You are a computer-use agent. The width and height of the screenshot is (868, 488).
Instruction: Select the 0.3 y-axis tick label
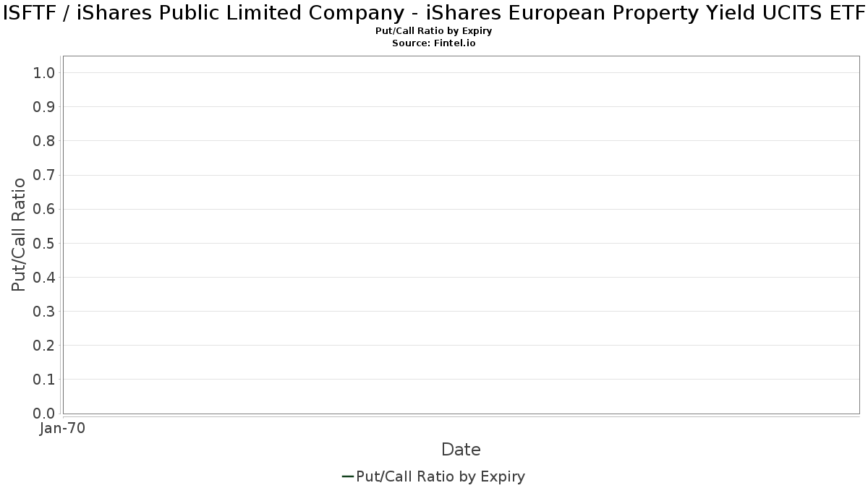click(45, 312)
